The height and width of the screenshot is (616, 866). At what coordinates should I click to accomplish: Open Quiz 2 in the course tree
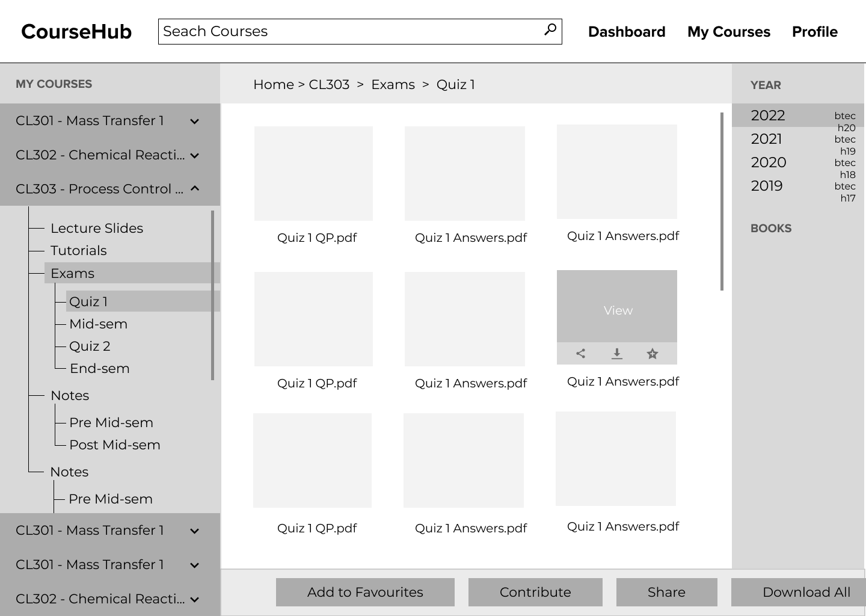click(x=90, y=346)
